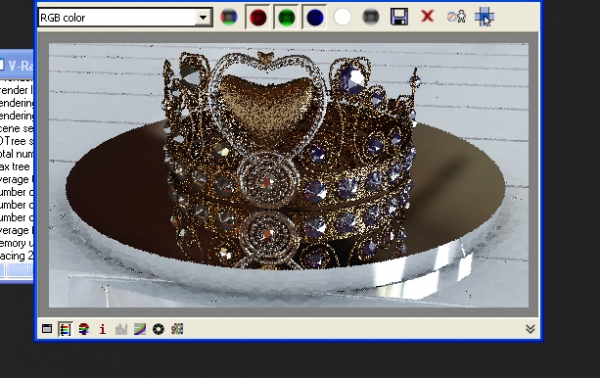600x378 pixels.
Task: Toggle sRGB color space display
Action: 177,329
